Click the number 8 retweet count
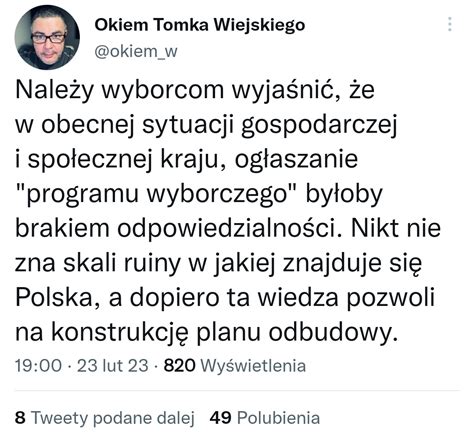This screenshot has height=444, width=474. pyautogui.click(x=20, y=418)
